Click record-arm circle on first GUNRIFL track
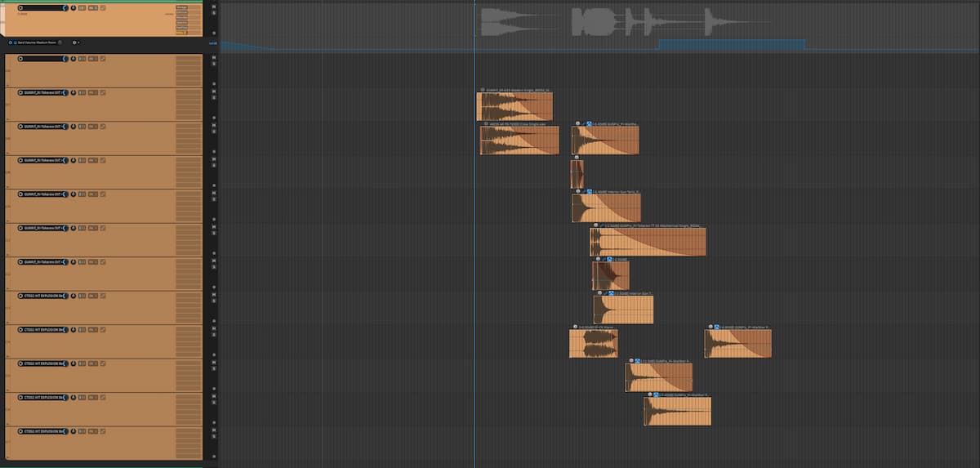980x468 pixels. pos(21,93)
